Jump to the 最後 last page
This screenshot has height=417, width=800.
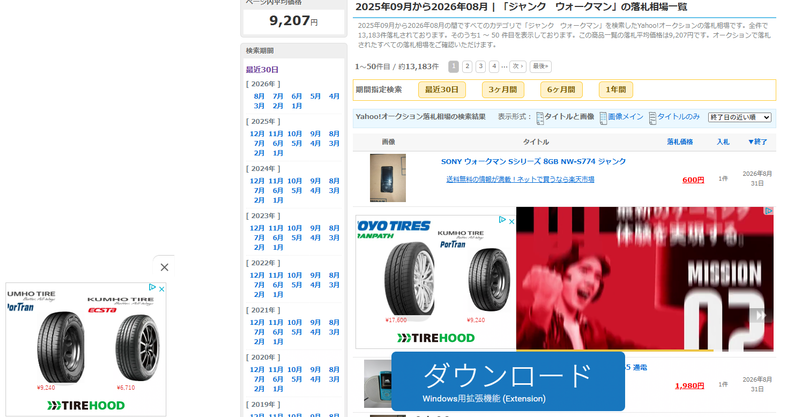point(540,66)
